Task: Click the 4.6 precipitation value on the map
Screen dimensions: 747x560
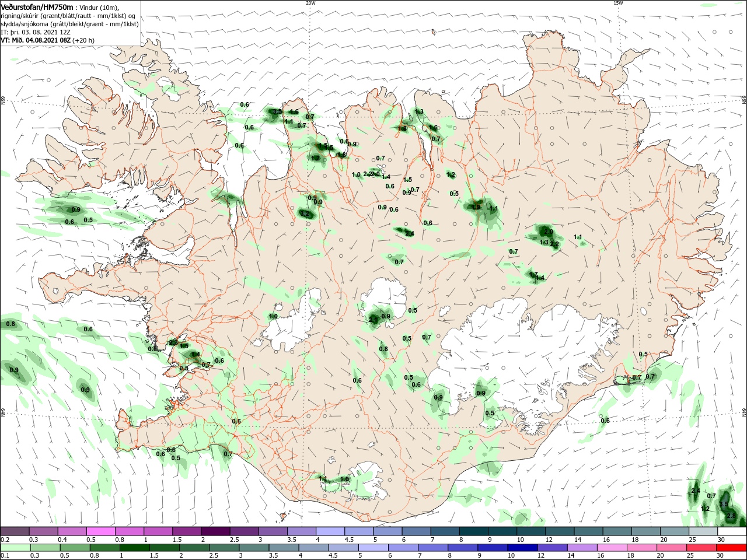Action: click(x=294, y=112)
